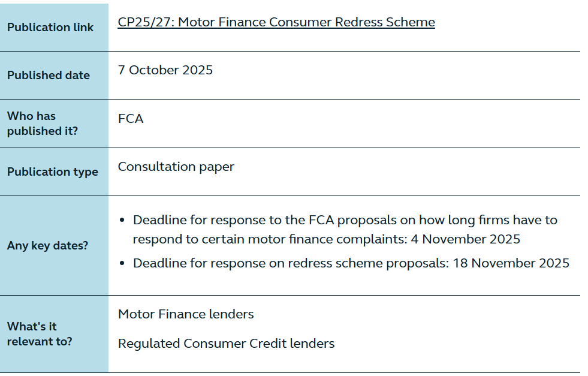Open the CP25/27 Motor Finance Consumer Redress Scheme link
This screenshot has width=588, height=376.
[x=276, y=22]
